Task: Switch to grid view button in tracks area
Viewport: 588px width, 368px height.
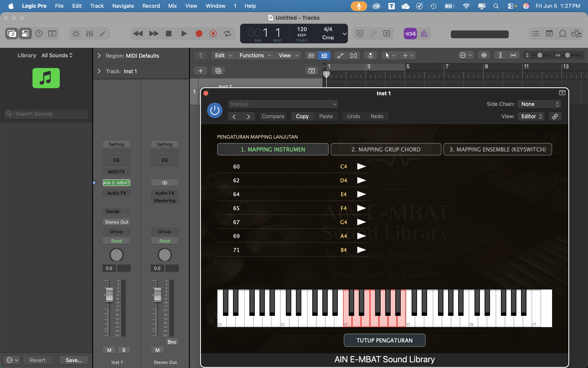Action: click(311, 55)
